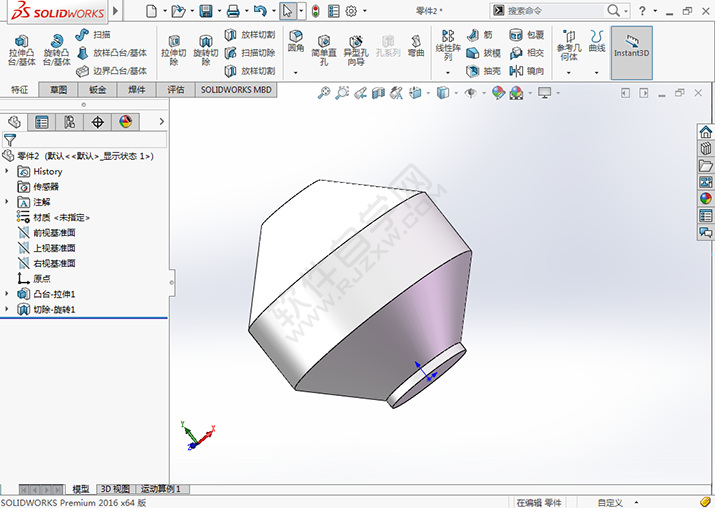
Task: Expand the 凸台-拉伸1 feature node
Action: [7, 294]
